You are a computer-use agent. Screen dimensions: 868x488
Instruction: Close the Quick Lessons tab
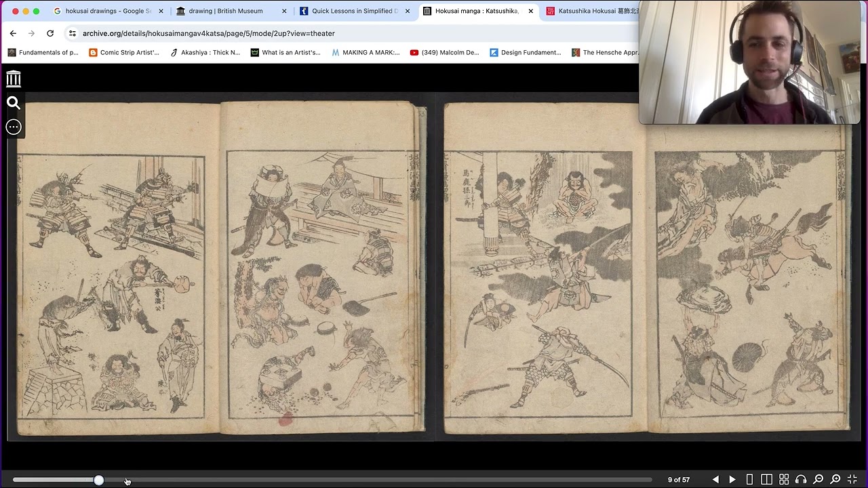tap(408, 11)
